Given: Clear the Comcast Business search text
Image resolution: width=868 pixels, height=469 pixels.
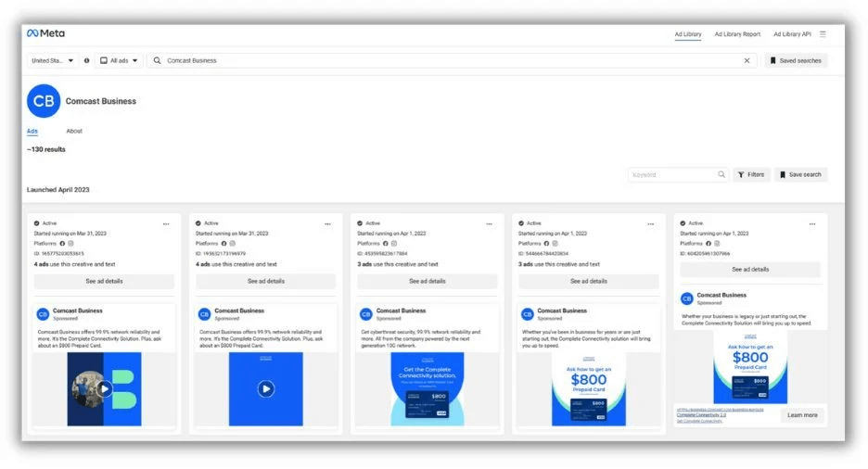Looking at the screenshot, I should (747, 60).
